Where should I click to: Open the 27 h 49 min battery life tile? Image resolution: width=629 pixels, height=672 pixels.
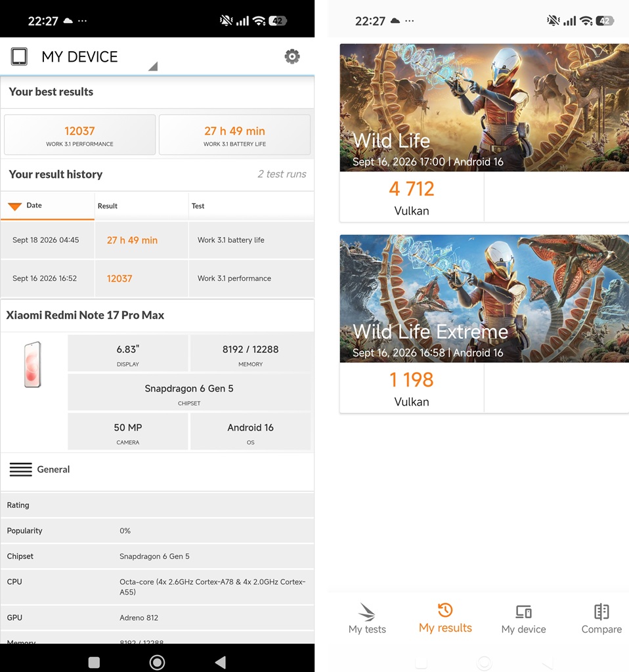pos(234,135)
